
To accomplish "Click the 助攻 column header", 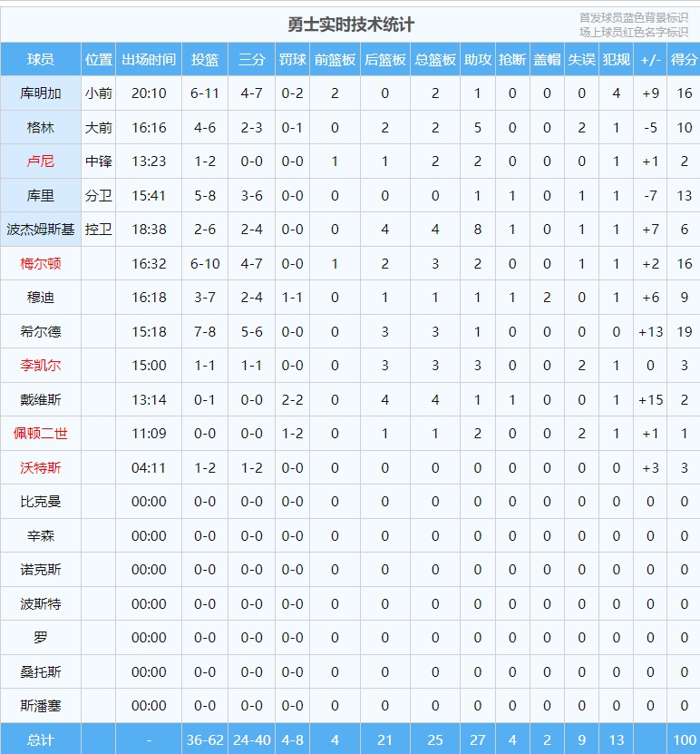I will tap(478, 59).
